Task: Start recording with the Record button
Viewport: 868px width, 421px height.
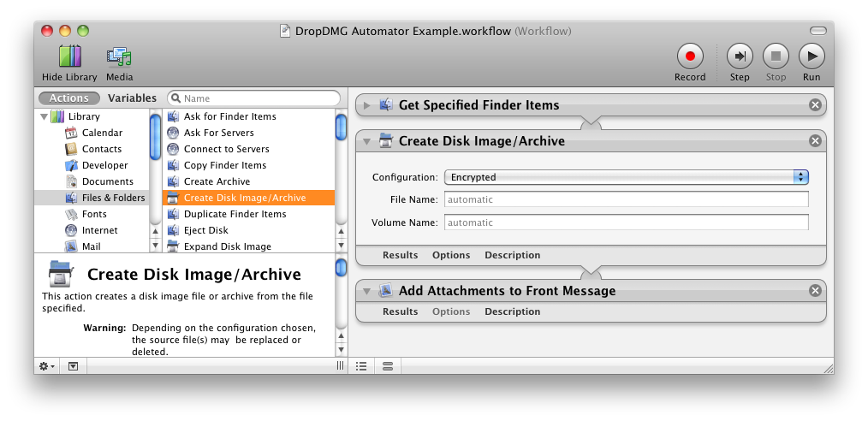Action: point(690,56)
